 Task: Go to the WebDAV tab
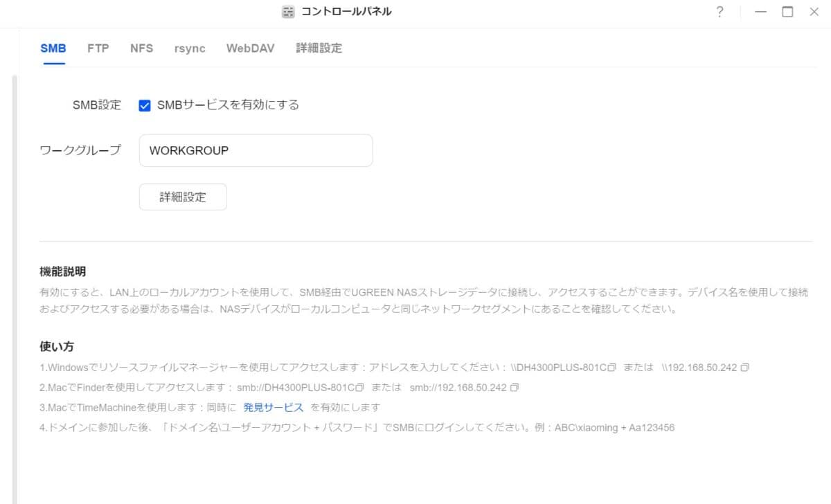click(250, 48)
